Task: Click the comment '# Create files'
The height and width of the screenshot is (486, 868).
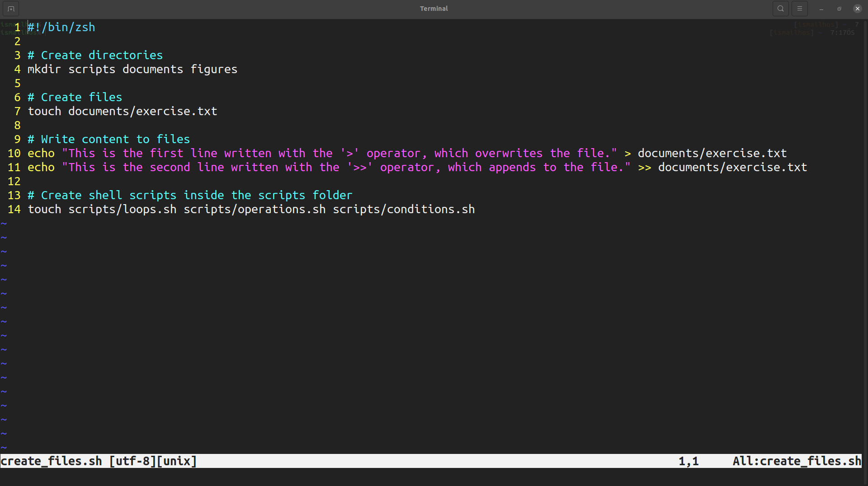Action: pos(75,97)
